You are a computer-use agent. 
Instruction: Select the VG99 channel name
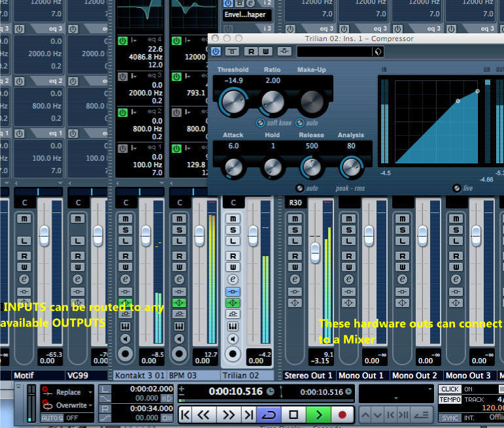pos(86,376)
